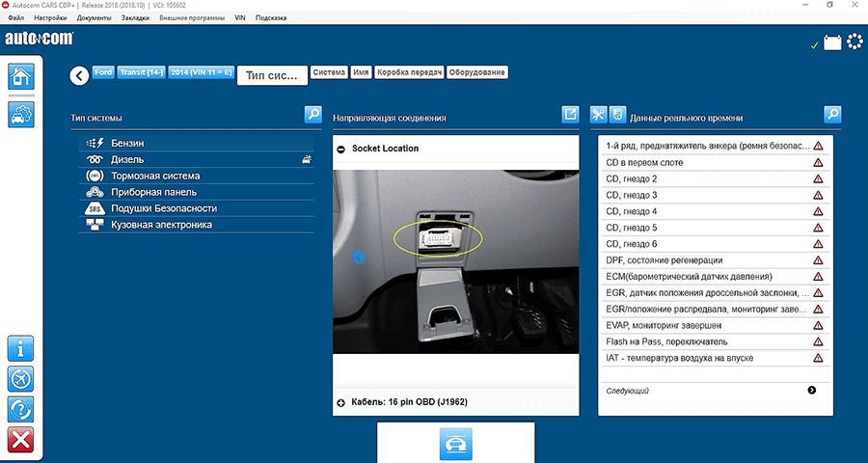Open connection guide in external window
Viewport: 868px width, 463px height.
tap(571, 115)
